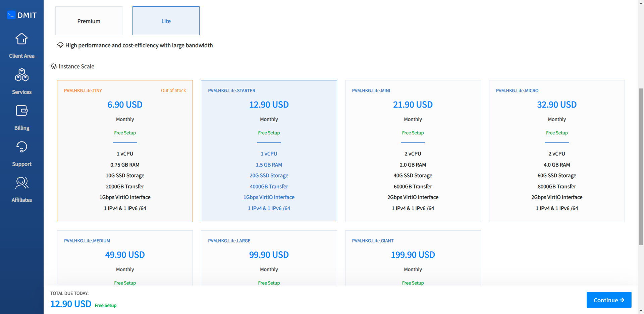Click "60G SSD Storage" in MICRO card
The height and width of the screenshot is (314, 644).
pyautogui.click(x=557, y=176)
